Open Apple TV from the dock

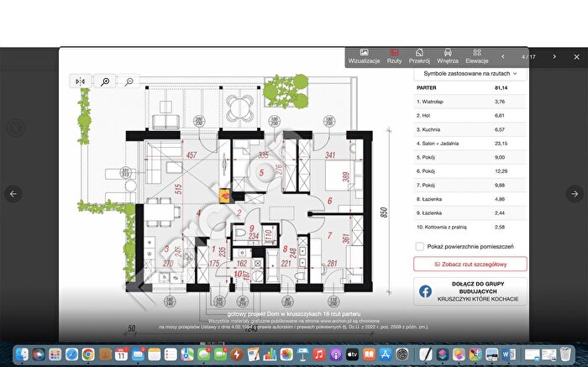coord(352,354)
